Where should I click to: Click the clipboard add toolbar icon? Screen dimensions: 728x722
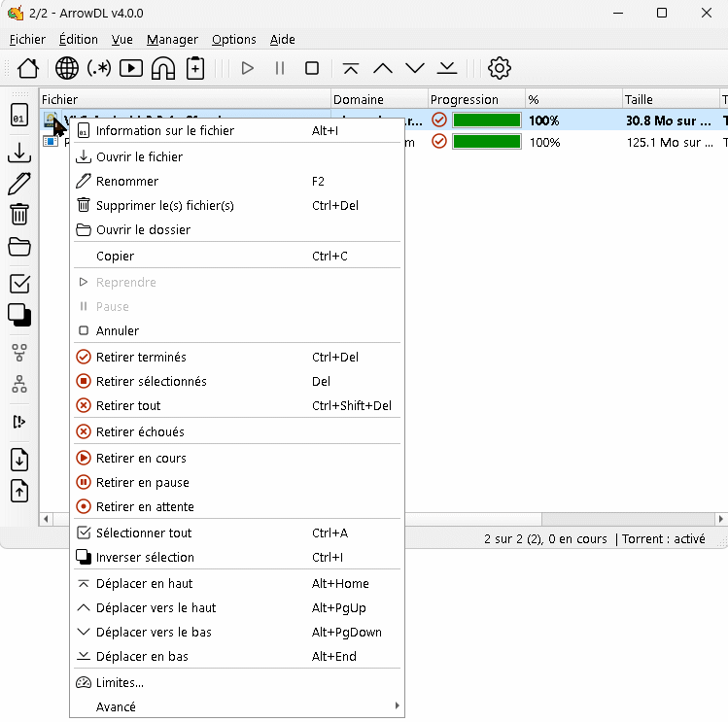pos(195,68)
